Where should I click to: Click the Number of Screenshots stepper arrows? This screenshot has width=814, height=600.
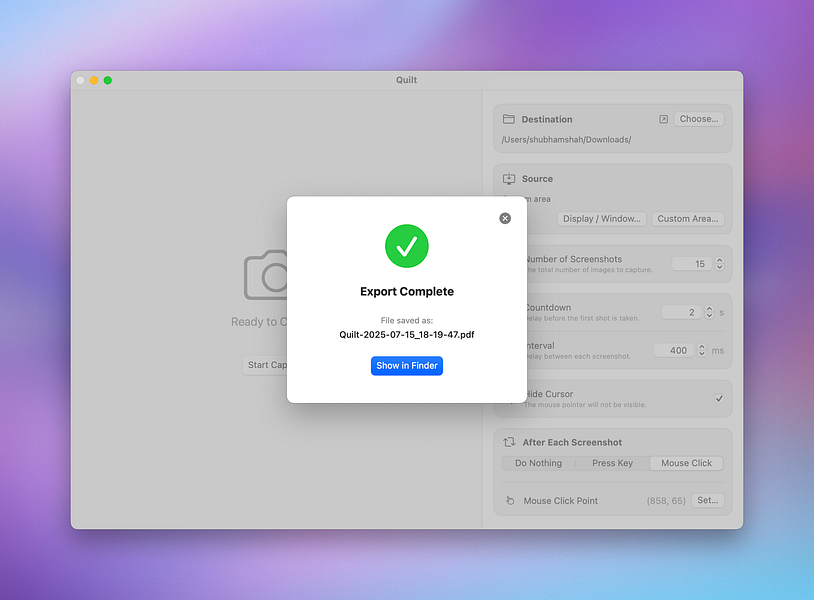[x=720, y=264]
